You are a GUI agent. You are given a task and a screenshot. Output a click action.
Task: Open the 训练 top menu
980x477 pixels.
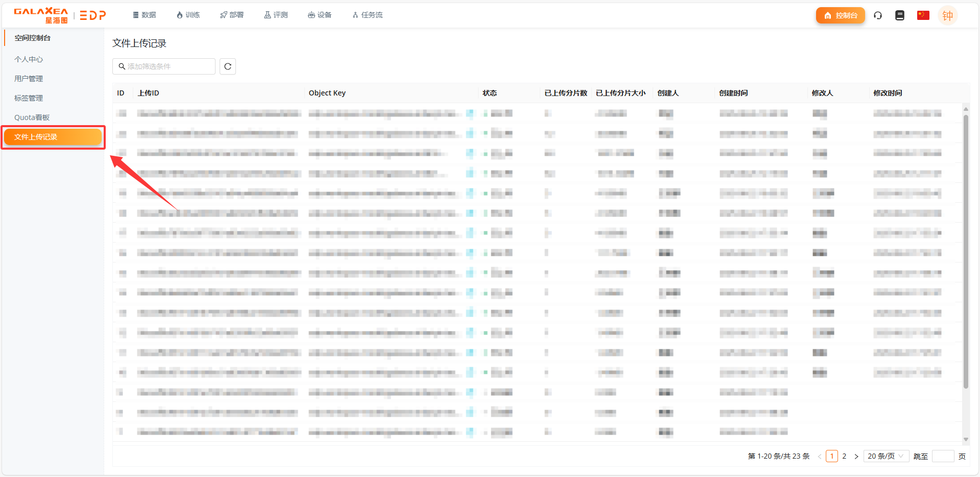[188, 15]
